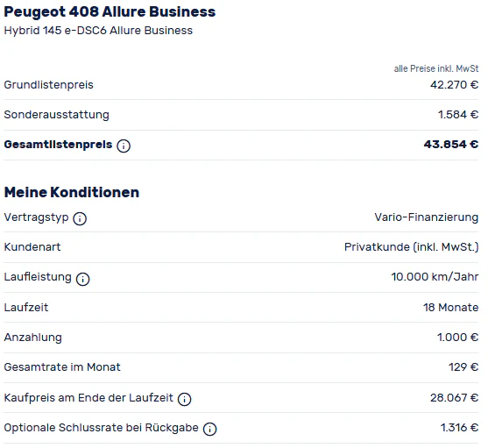Click the Vertragstyp label
This screenshot has width=488, height=448.
[36, 217]
